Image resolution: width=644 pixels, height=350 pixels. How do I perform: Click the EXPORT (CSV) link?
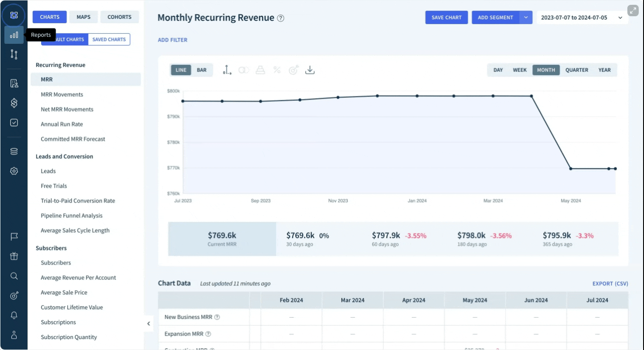610,284
